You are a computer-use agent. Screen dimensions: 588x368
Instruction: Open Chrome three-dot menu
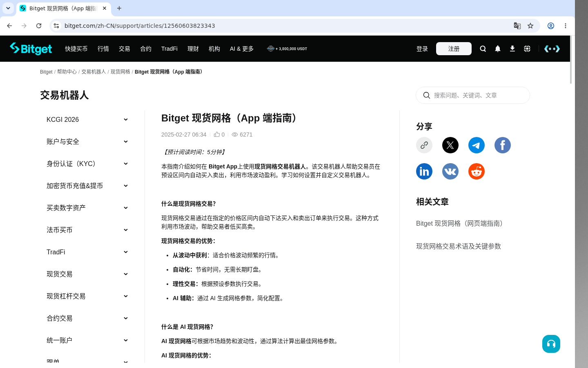(x=566, y=26)
